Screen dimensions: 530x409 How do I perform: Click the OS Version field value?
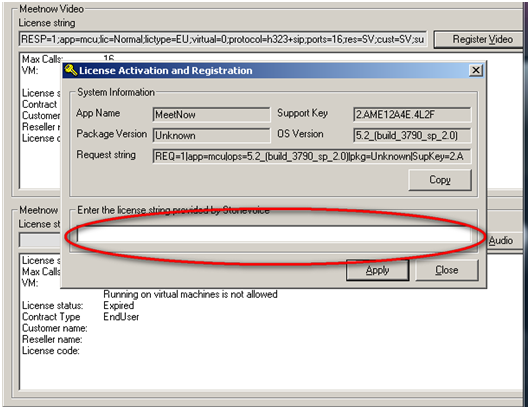tap(412, 136)
